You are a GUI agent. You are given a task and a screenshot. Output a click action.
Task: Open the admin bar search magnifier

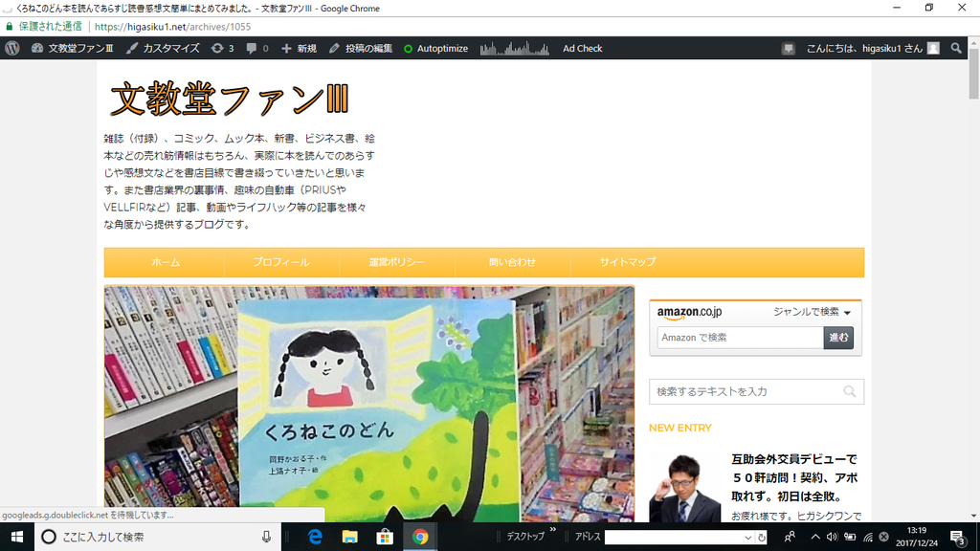(956, 48)
